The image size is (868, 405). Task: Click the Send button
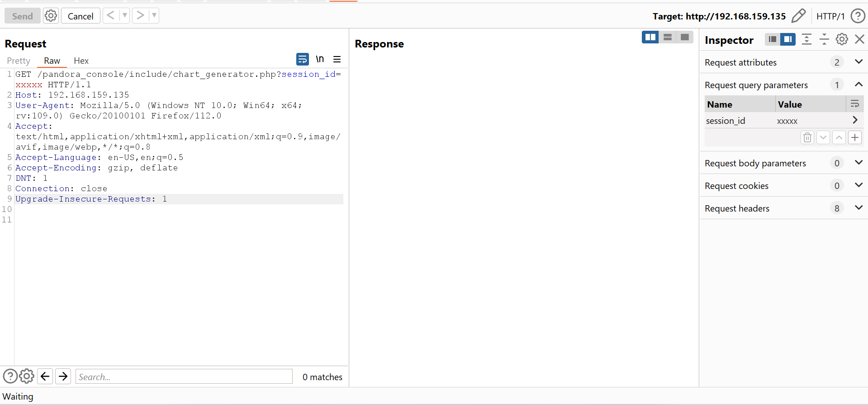pos(23,16)
